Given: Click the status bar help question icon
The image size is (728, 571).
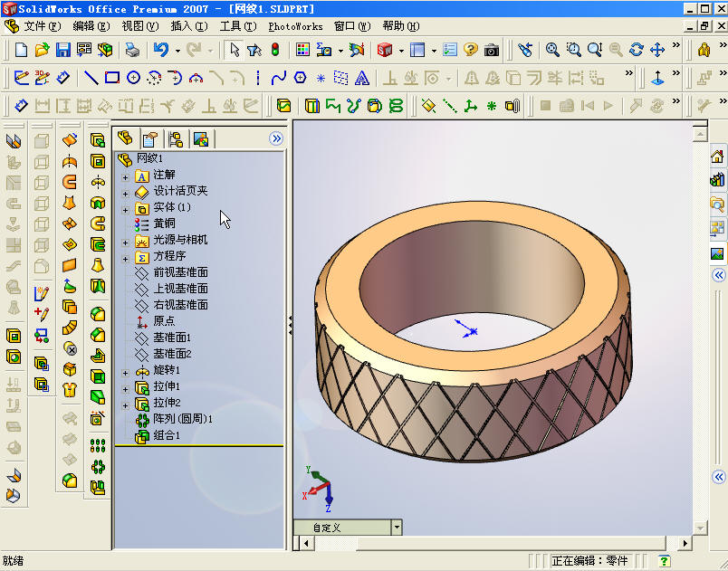Looking at the screenshot, I should coord(665,561).
